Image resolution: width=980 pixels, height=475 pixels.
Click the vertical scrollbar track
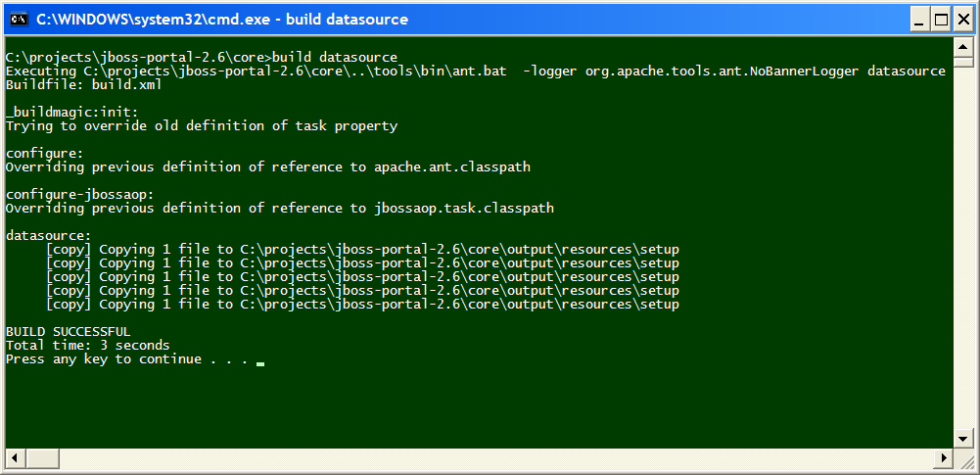[x=964, y=245]
